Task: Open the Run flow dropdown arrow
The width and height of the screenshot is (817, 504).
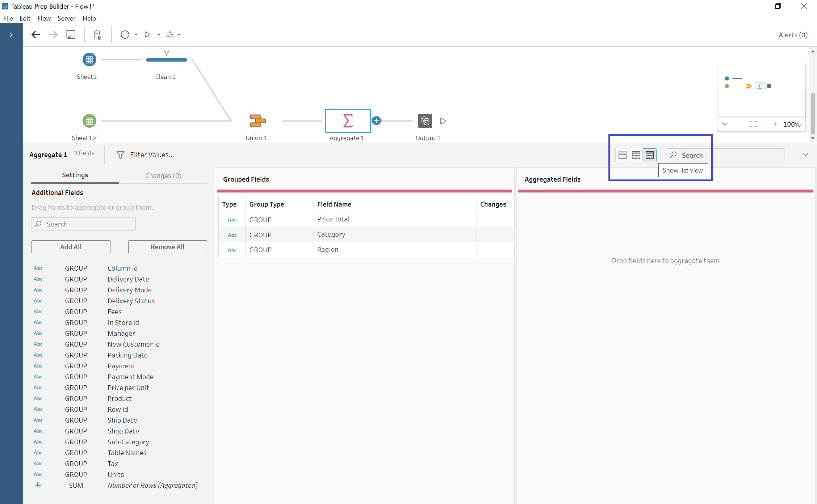Action: click(x=159, y=35)
